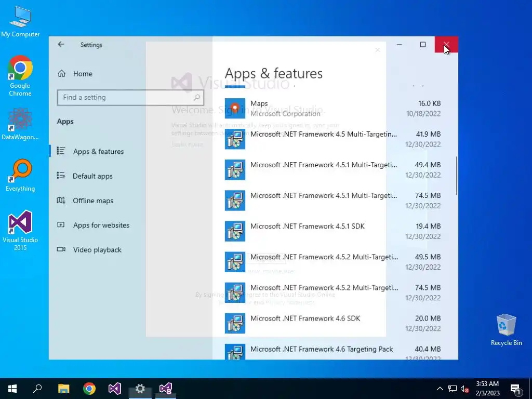This screenshot has height=399, width=532.
Task: Open Google Chrome desktop shortcut
Action: 20,76
